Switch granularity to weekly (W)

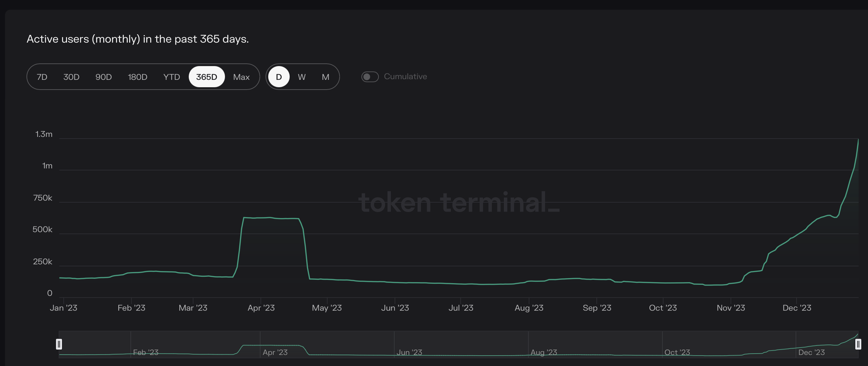point(302,77)
